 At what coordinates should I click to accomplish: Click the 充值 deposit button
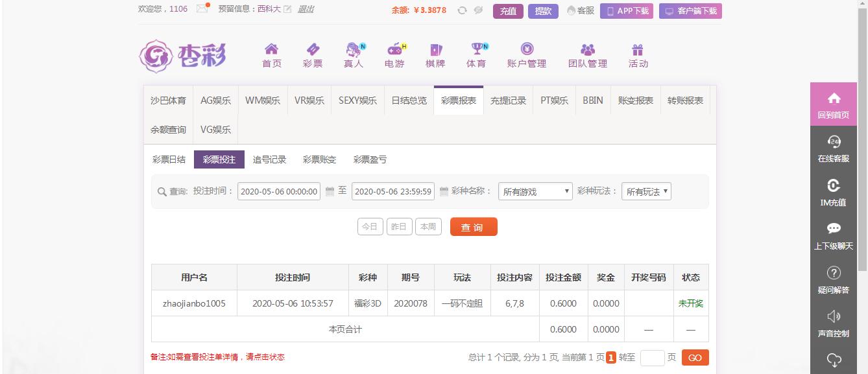(507, 11)
